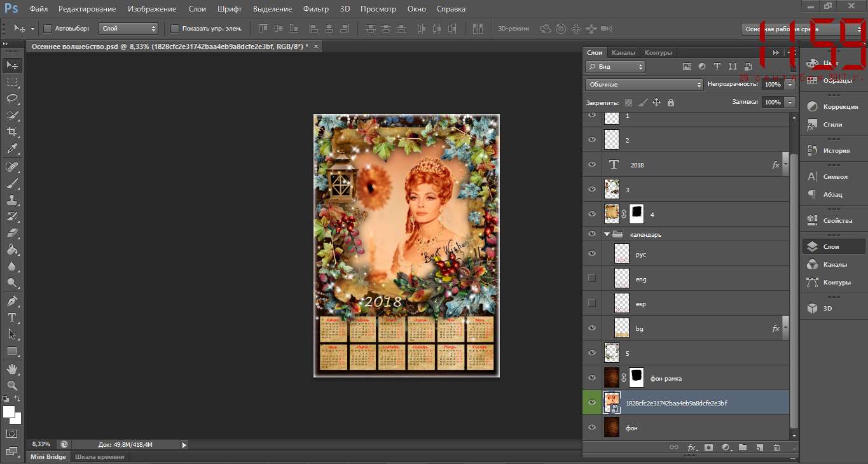Open the Обычные blend mode dropdown
Viewport: 868px width, 464px height.
pos(644,84)
